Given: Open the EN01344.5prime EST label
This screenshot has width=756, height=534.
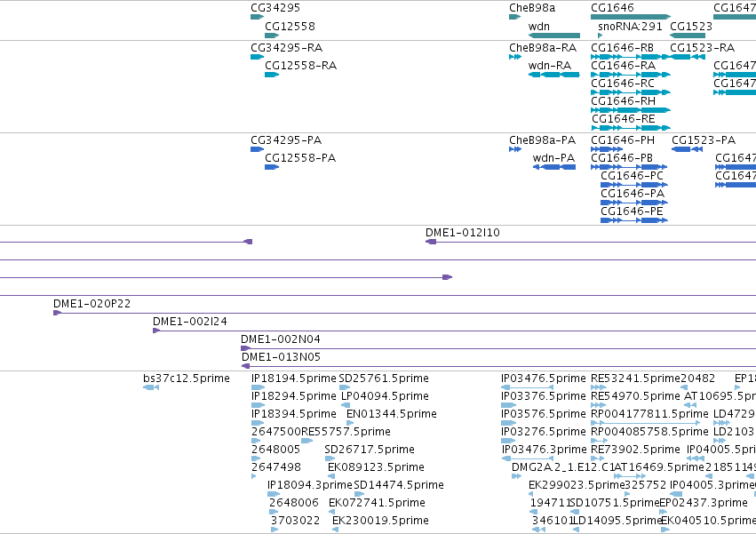Looking at the screenshot, I should tap(392, 414).
